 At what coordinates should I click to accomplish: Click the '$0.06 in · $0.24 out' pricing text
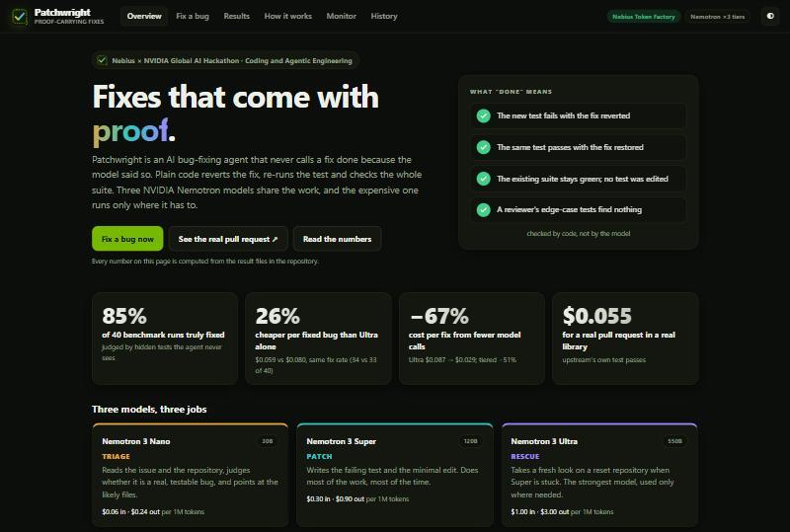[x=130, y=512]
